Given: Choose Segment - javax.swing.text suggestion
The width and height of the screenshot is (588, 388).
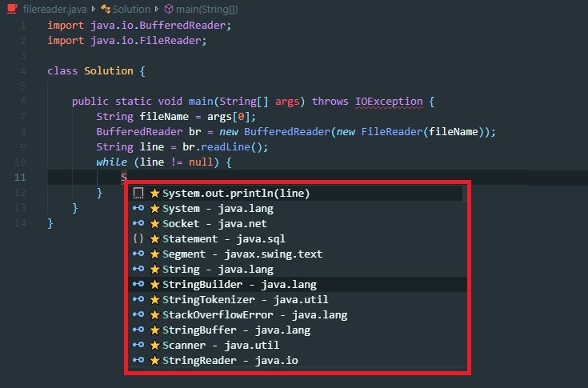Looking at the screenshot, I should (x=242, y=254).
